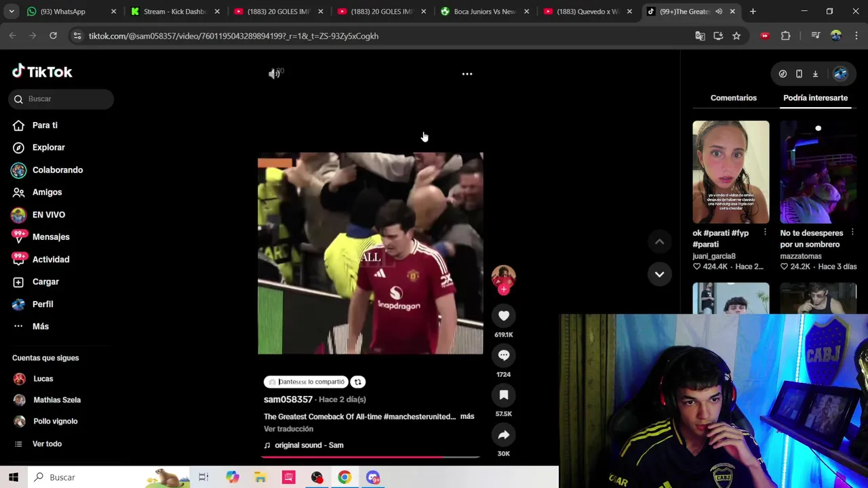Open Chrome extensions puzzle icon
This screenshot has width=868, height=488.
click(786, 36)
